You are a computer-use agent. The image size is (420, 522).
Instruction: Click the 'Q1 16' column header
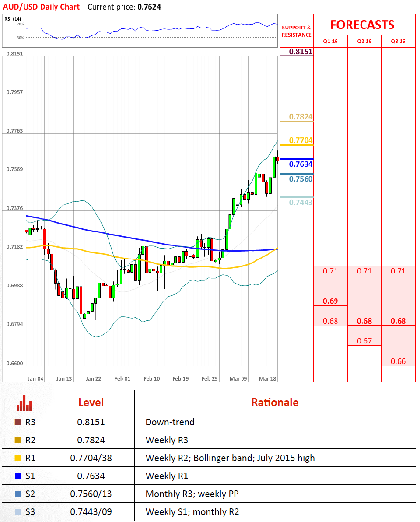click(330, 41)
